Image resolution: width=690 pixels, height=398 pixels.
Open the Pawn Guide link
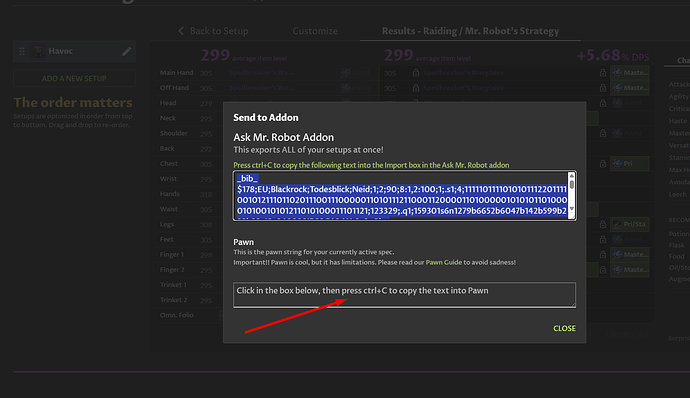coord(444,262)
